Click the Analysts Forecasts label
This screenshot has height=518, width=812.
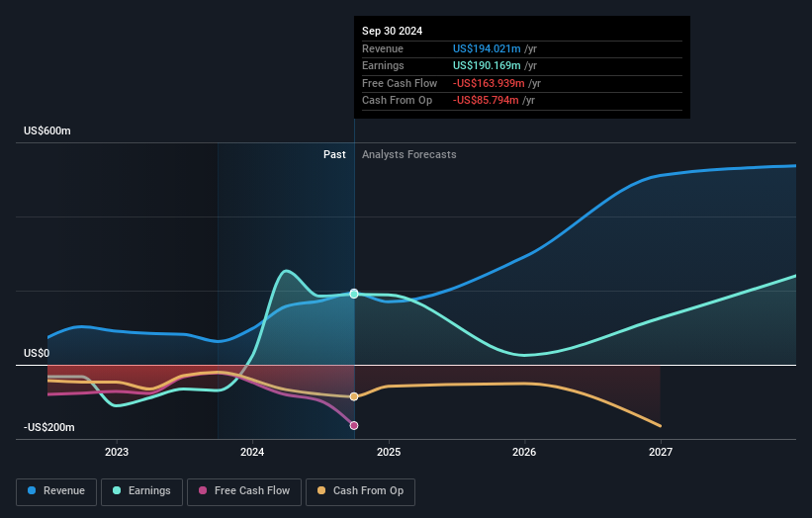click(x=409, y=154)
